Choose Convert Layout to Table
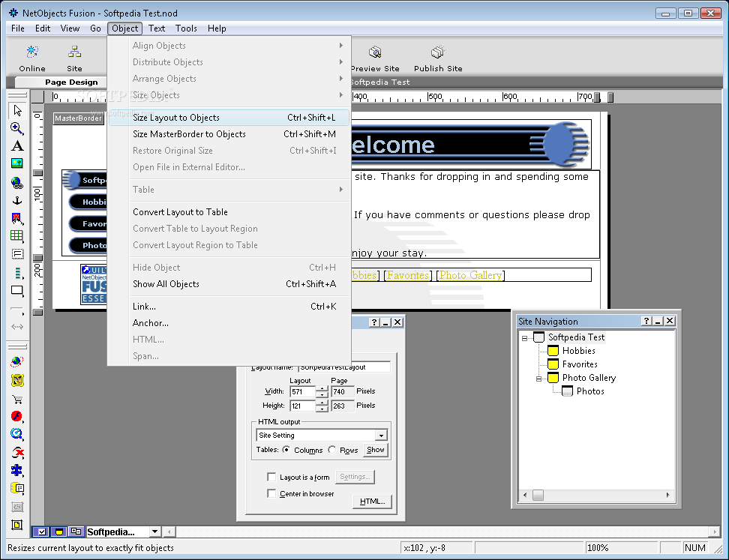The width and height of the screenshot is (729, 560). (229, 212)
